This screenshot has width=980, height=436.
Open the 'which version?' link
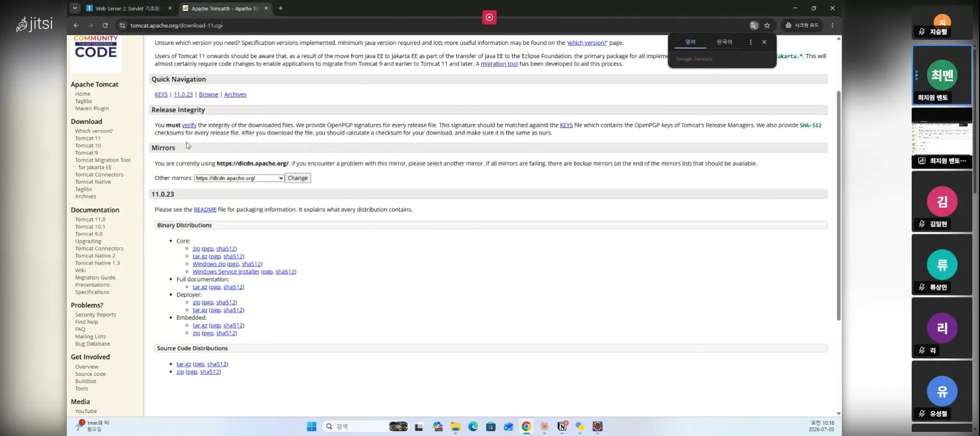[587, 43]
